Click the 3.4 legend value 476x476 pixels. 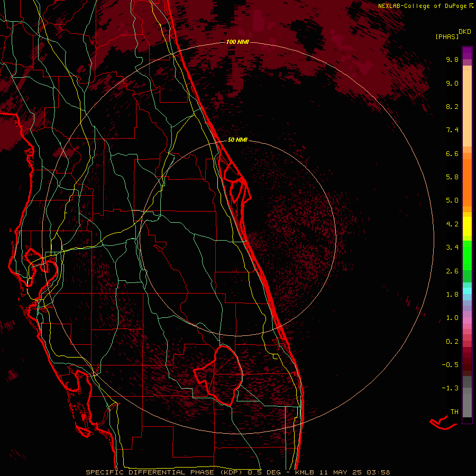click(x=452, y=248)
